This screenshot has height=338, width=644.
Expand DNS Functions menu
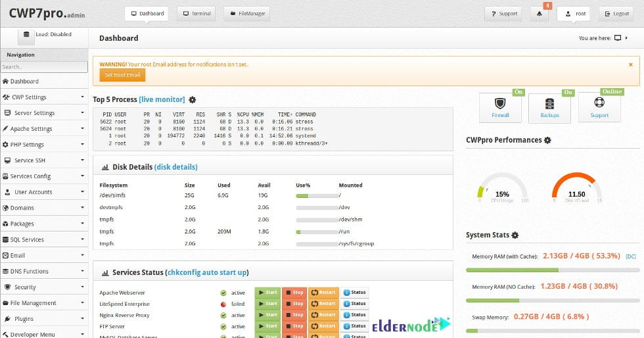tap(45, 271)
